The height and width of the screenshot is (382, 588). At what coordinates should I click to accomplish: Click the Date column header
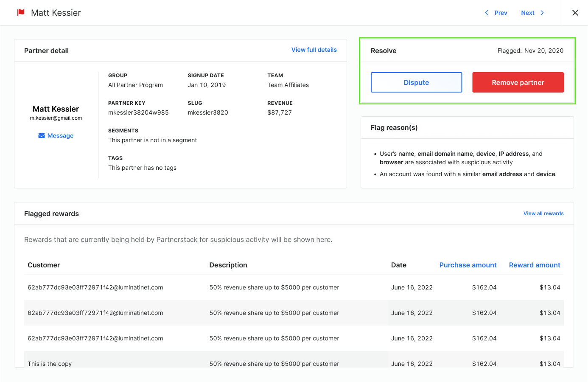pos(399,265)
